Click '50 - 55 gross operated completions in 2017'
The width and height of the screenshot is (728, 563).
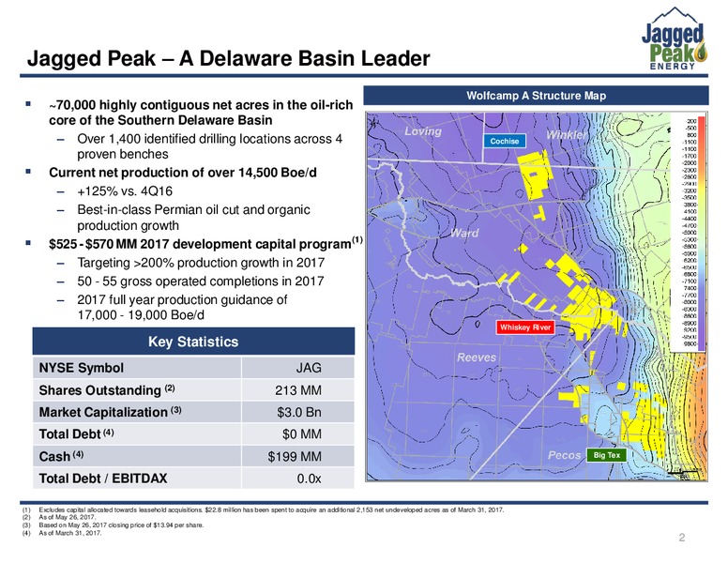(201, 281)
